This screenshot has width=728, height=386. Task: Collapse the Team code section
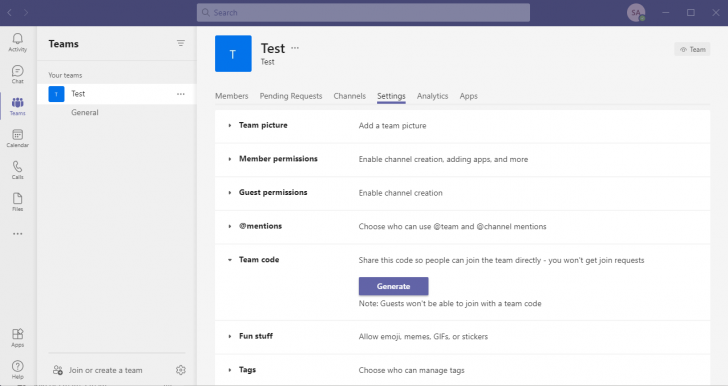click(230, 260)
